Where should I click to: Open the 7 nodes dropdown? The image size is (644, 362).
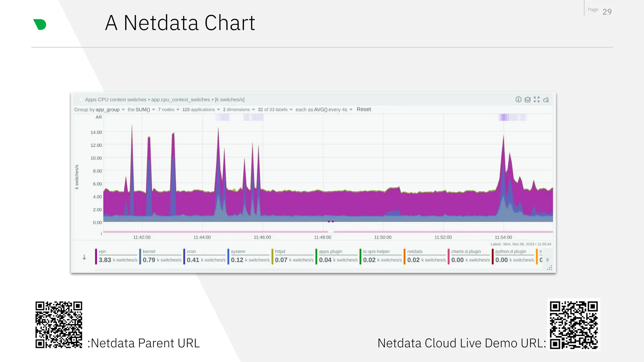click(169, 110)
